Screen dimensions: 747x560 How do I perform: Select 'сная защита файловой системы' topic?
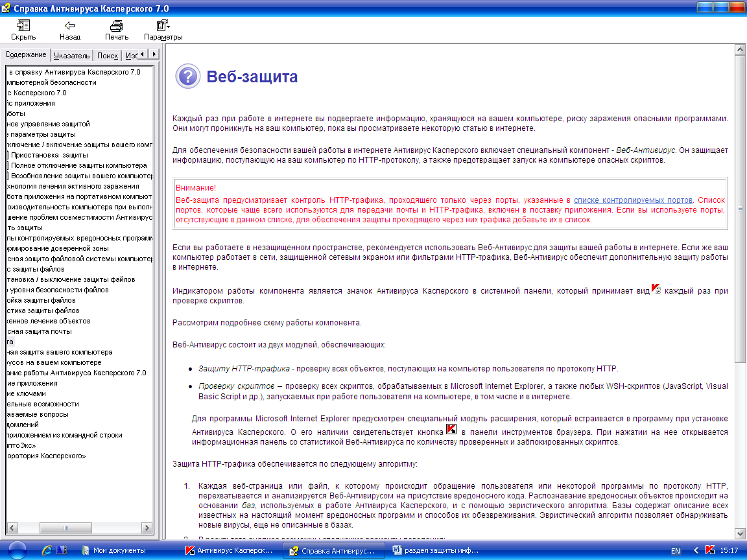80,259
